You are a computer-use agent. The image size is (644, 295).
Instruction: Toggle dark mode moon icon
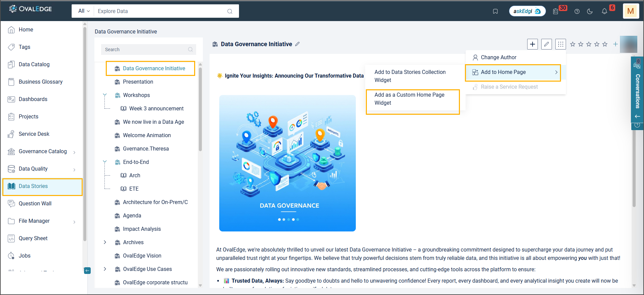click(590, 11)
